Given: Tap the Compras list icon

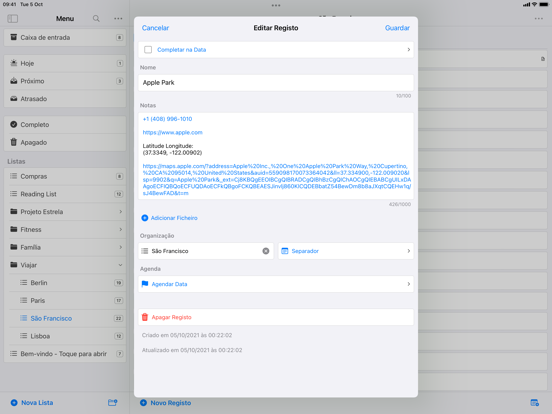Looking at the screenshot, I should (x=13, y=176).
